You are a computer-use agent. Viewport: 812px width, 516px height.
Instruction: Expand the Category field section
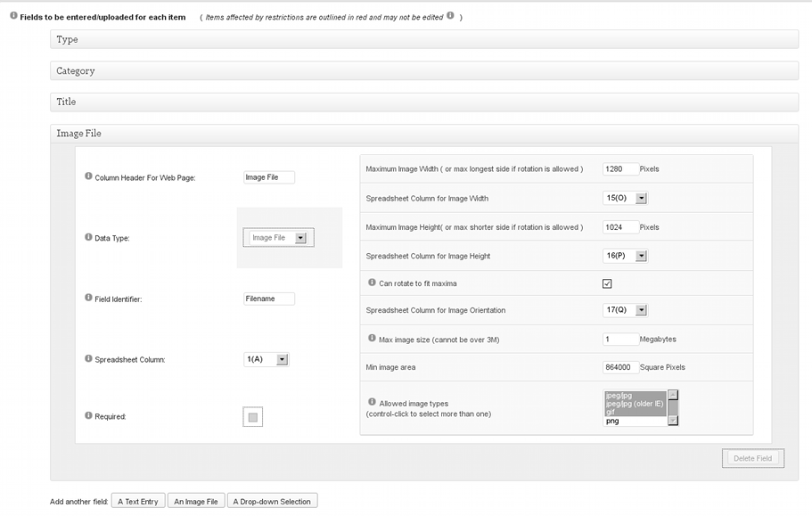tap(424, 71)
